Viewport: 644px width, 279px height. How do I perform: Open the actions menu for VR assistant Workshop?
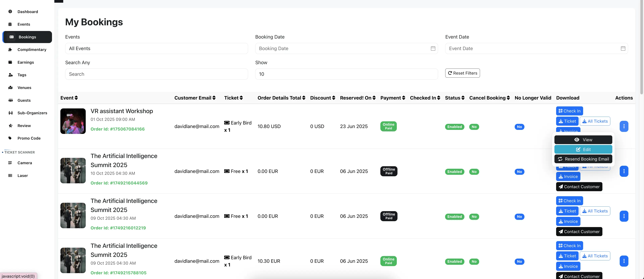pyautogui.click(x=624, y=126)
